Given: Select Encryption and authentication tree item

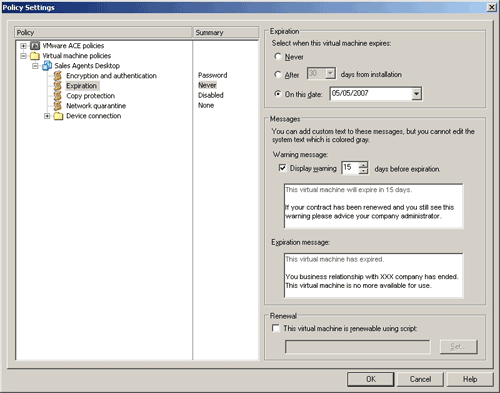Looking at the screenshot, I should click(x=111, y=76).
